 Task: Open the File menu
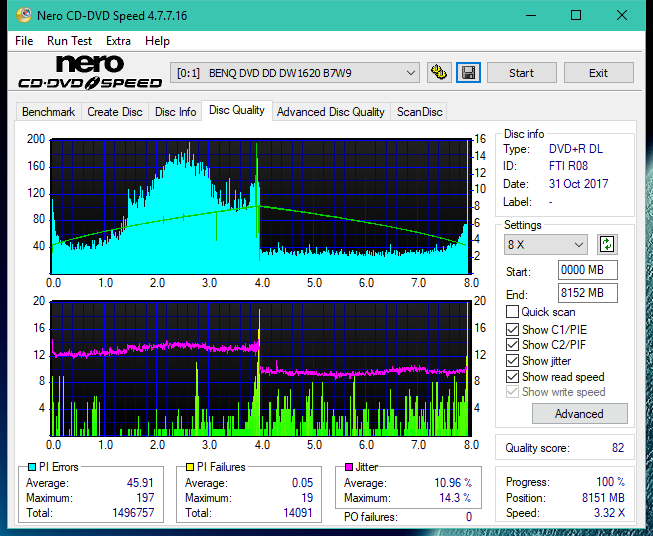coord(24,41)
